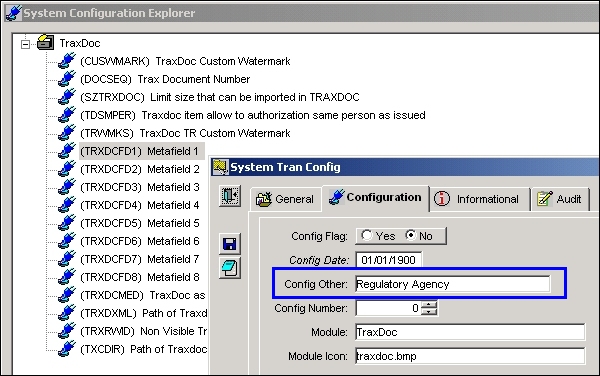Screen dimensions: 600x376
Task: Click the plug icon beside SZTRXDOC
Action: 67,97
